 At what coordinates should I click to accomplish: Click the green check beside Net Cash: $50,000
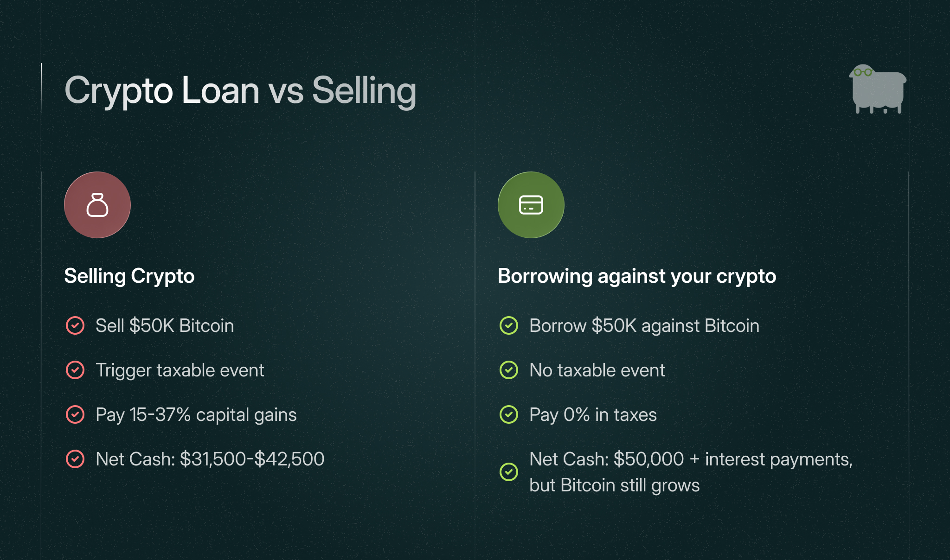coord(509,472)
